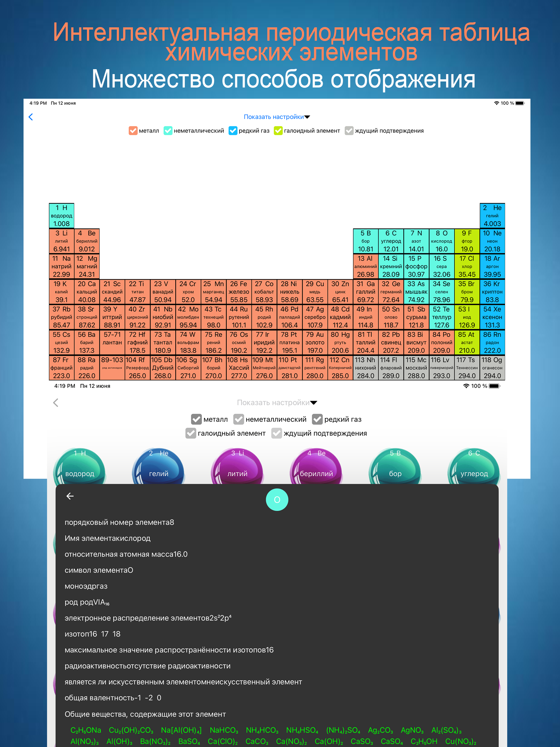This screenshot has height=747, width=560.
Task: Open compound Al₂(SO₄)₃
Action: click(446, 730)
